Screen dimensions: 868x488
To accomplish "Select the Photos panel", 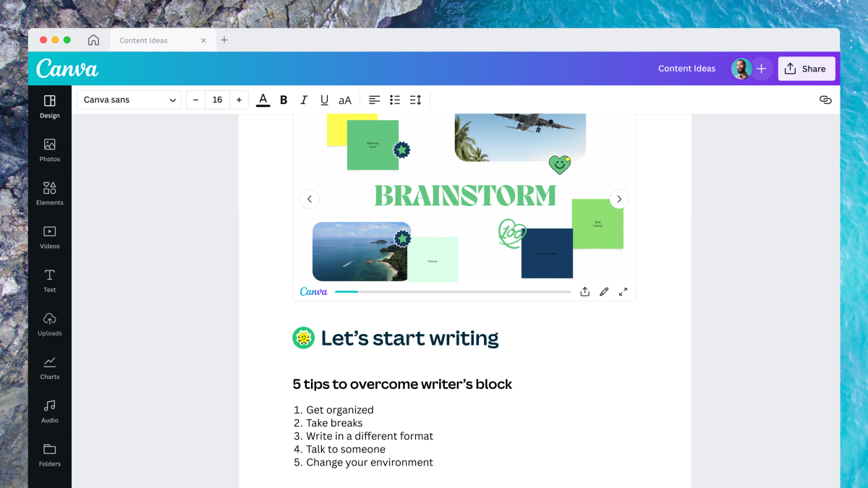I will pos(49,148).
